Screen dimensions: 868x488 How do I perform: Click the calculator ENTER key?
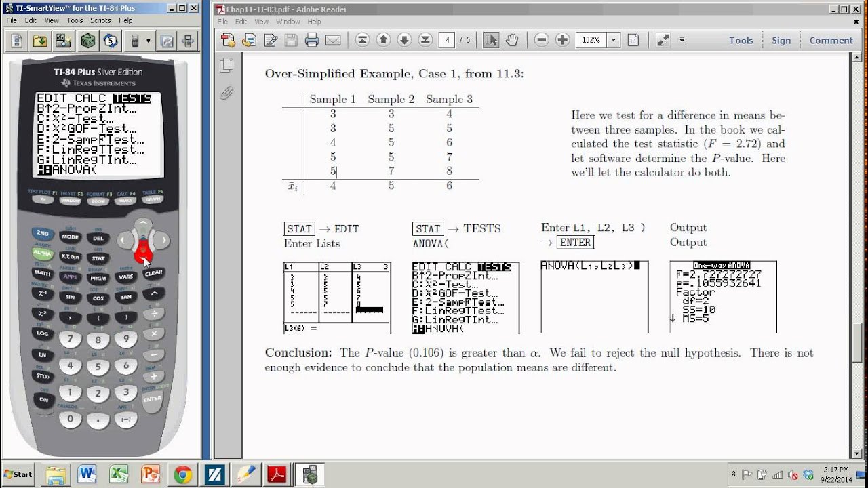pyautogui.click(x=152, y=399)
